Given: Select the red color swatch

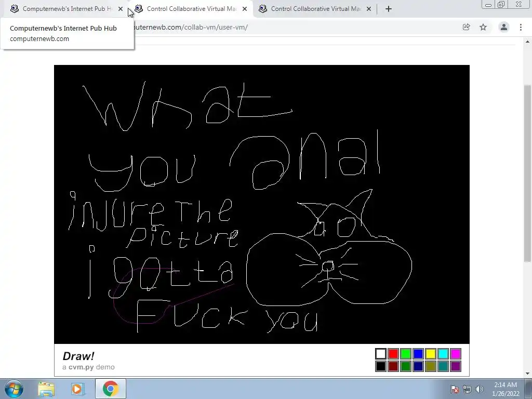Looking at the screenshot, I should (393, 354).
